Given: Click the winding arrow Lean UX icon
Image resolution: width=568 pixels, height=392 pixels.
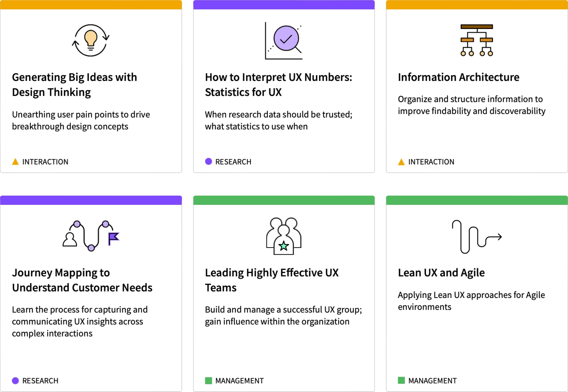Looking at the screenshot, I should 477,237.
